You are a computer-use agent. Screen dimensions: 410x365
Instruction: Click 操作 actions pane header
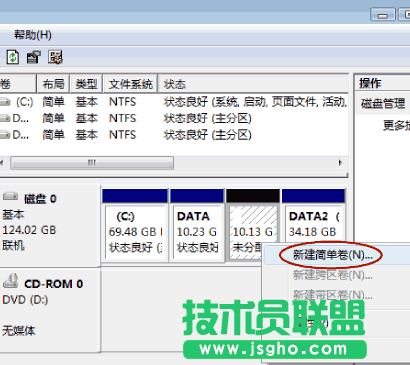pyautogui.click(x=370, y=83)
